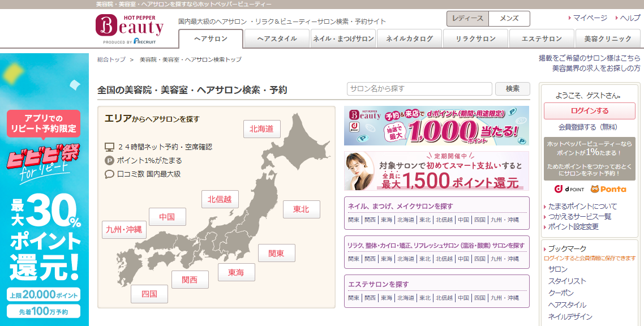The width and height of the screenshot is (644, 326).
Task: Open the 美容クリニック tab
Action: pos(608,38)
